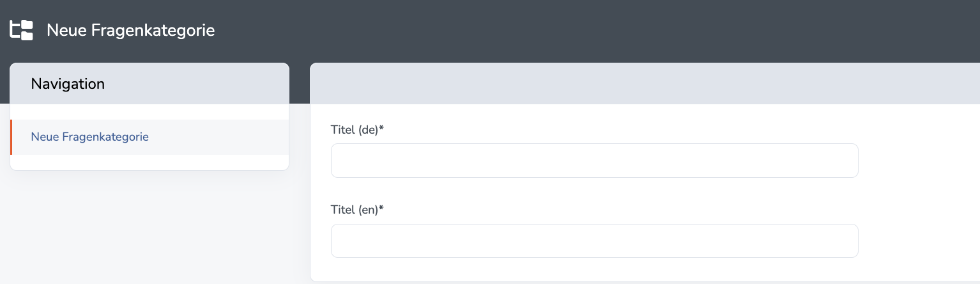
Task: Click the white strip beneath the sidebar link
Action: [x=149, y=162]
